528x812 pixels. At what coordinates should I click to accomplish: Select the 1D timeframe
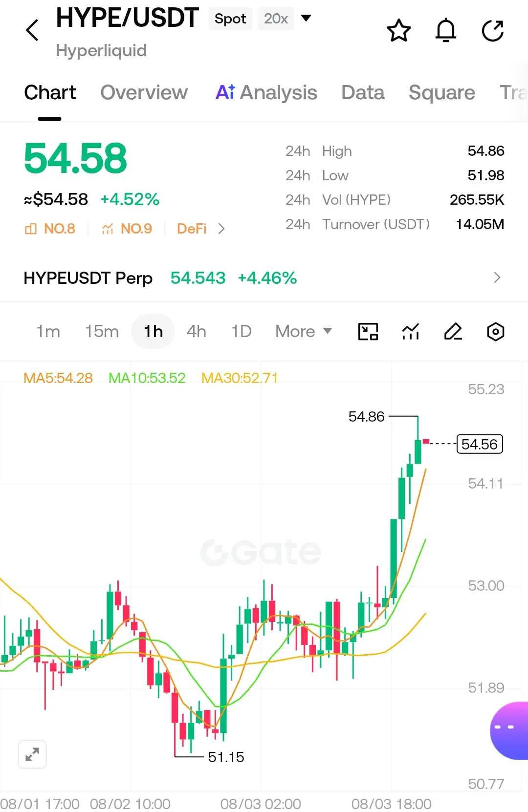pos(241,331)
